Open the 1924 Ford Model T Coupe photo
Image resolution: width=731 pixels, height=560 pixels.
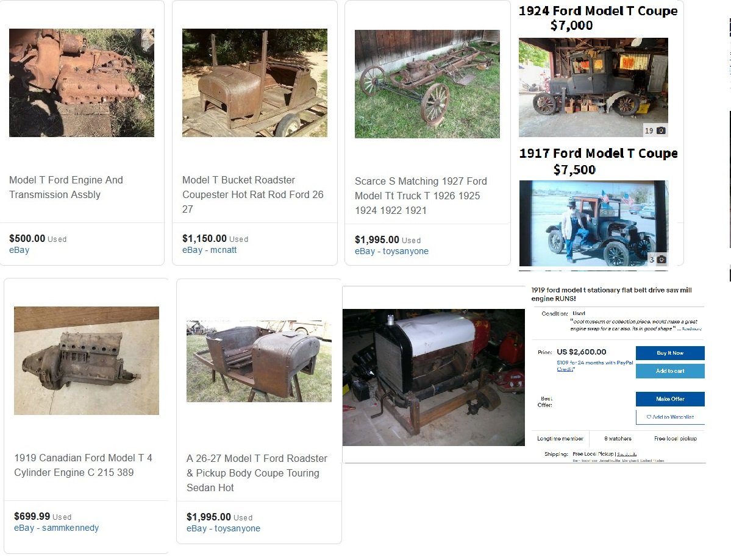pyautogui.click(x=593, y=88)
